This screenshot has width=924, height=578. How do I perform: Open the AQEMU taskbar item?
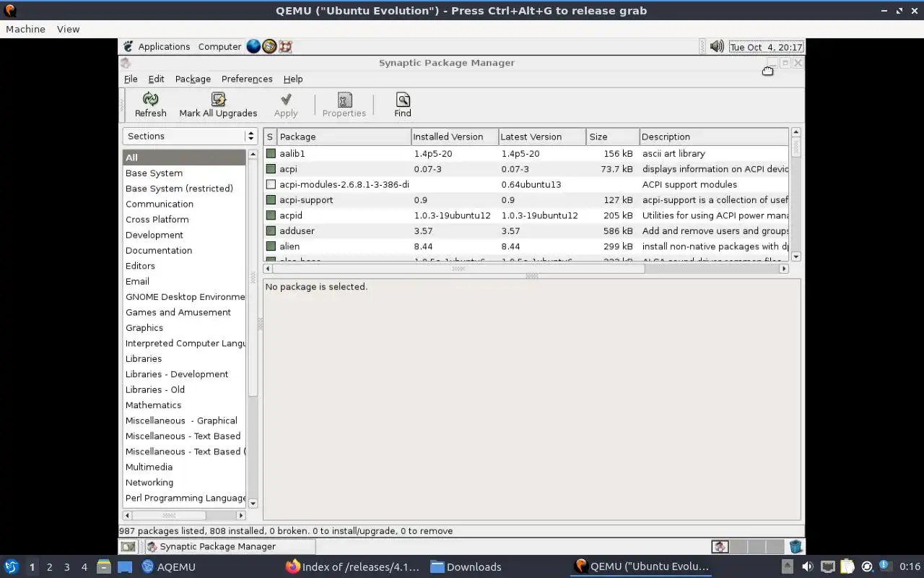coord(168,567)
